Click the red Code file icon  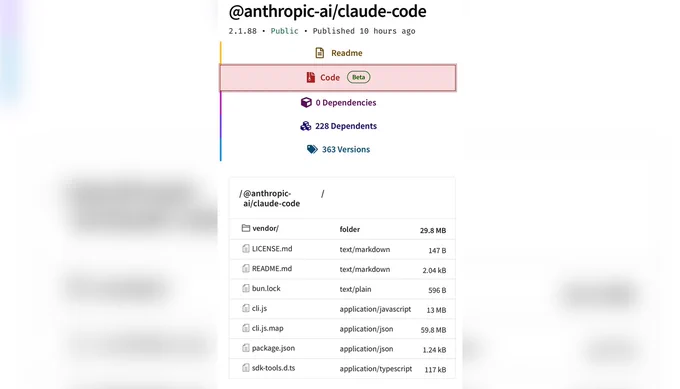pyautogui.click(x=311, y=77)
